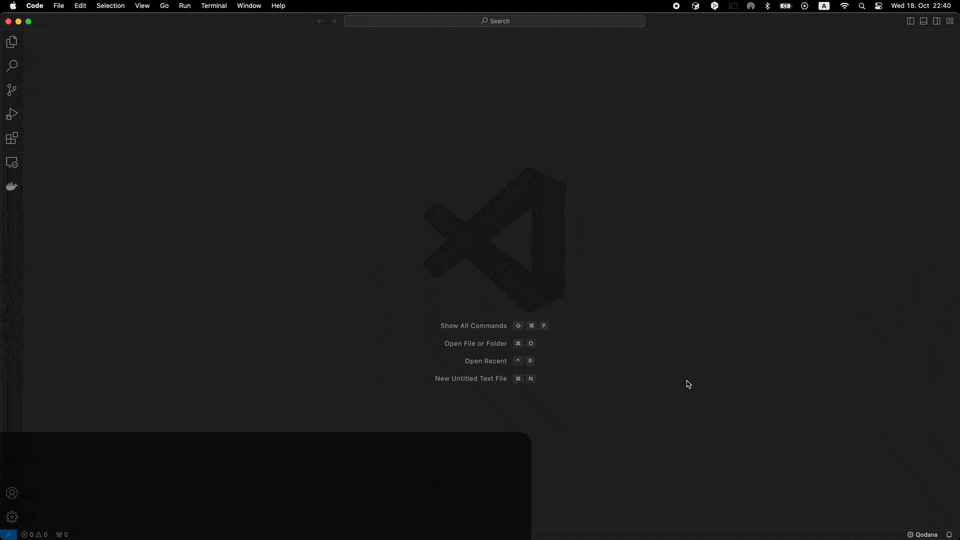
Task: Open Control Center in menu bar
Action: pos(879,6)
